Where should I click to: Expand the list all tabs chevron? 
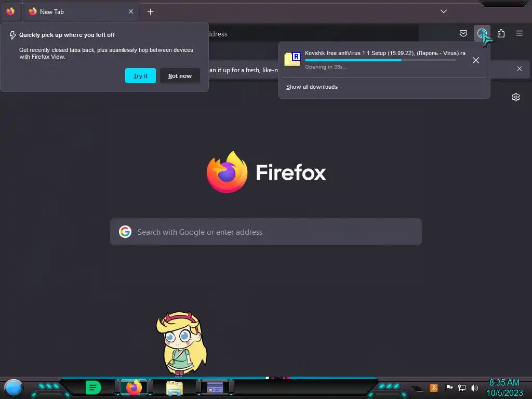click(x=444, y=11)
